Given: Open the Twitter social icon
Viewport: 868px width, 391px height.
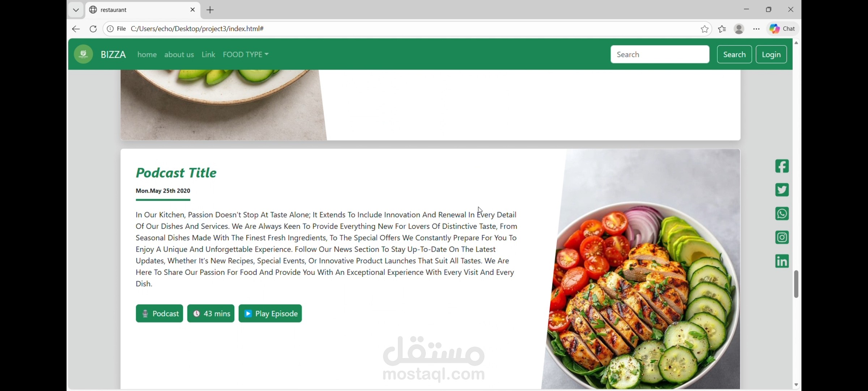Looking at the screenshot, I should [x=782, y=190].
